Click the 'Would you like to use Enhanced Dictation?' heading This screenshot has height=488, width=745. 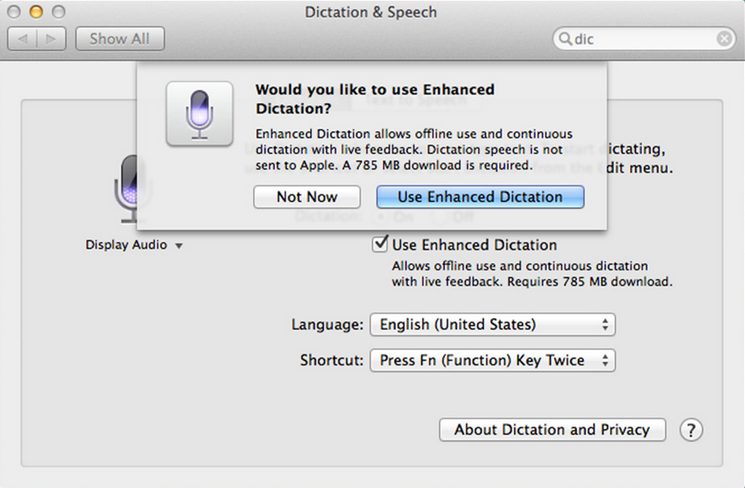tap(375, 99)
